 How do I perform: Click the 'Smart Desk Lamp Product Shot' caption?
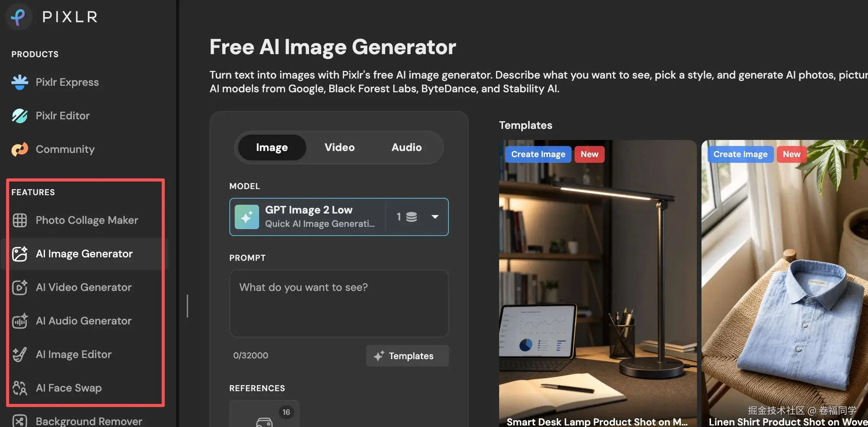tap(597, 422)
